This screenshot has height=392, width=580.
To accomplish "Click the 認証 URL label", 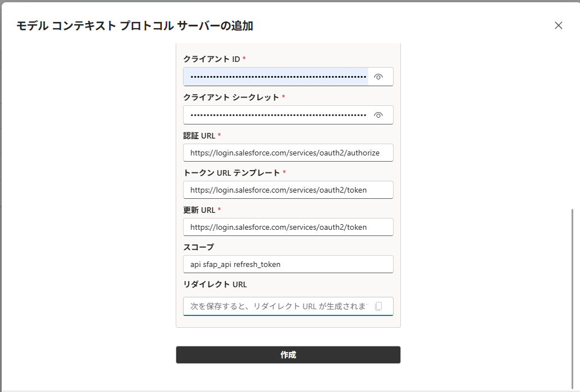I will [x=199, y=136].
